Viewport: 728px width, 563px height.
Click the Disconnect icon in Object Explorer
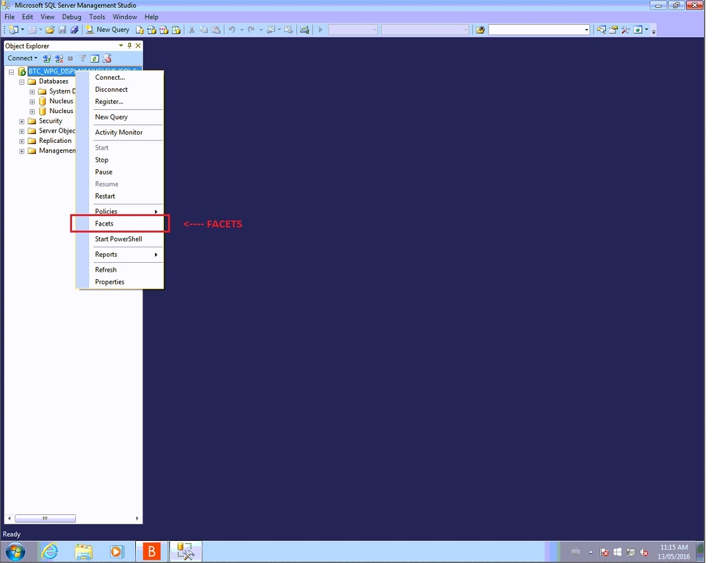tap(58, 58)
